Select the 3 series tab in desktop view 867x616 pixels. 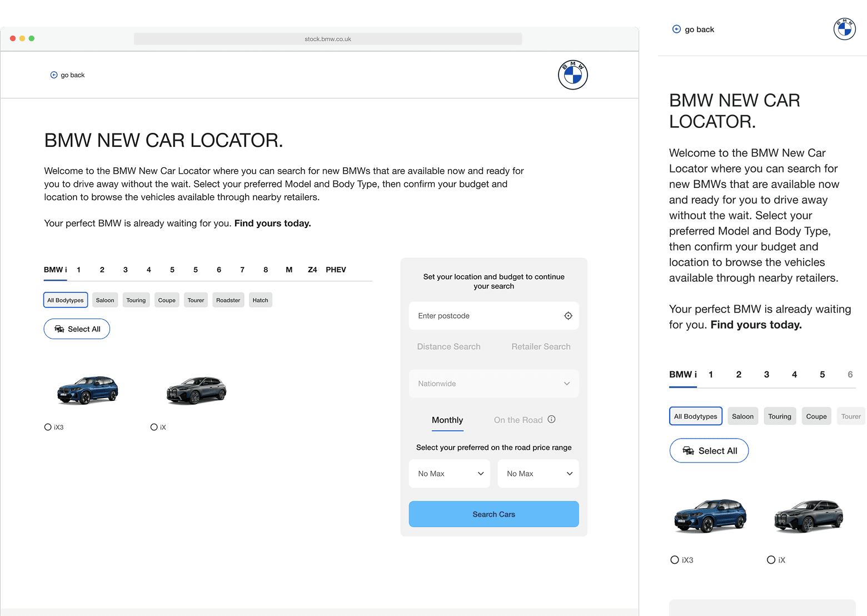coord(126,270)
